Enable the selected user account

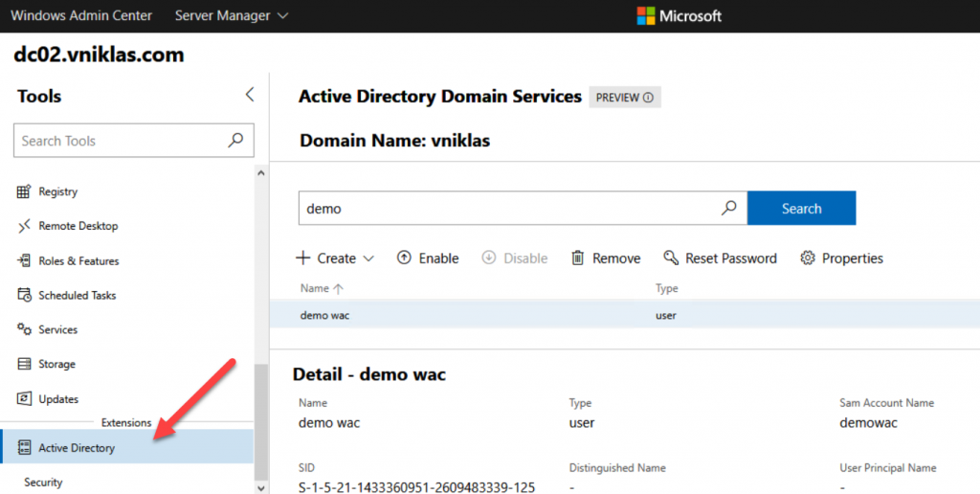[428, 258]
